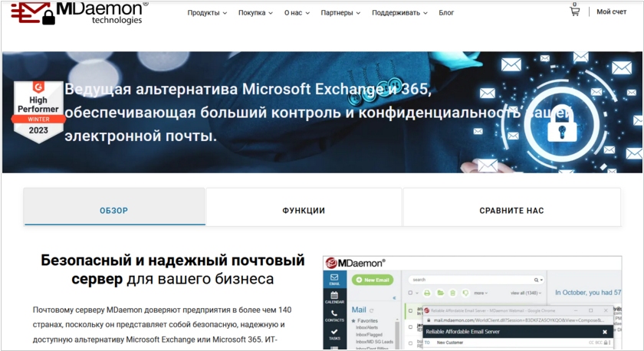Close the Reliable Affordable Email Server compose bar
The height and width of the screenshot is (351, 644).
(x=605, y=332)
